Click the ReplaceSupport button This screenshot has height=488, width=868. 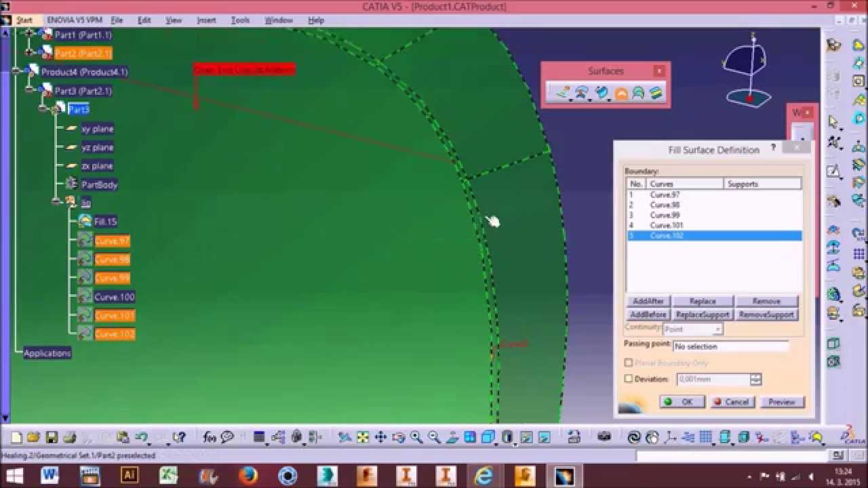pos(703,314)
